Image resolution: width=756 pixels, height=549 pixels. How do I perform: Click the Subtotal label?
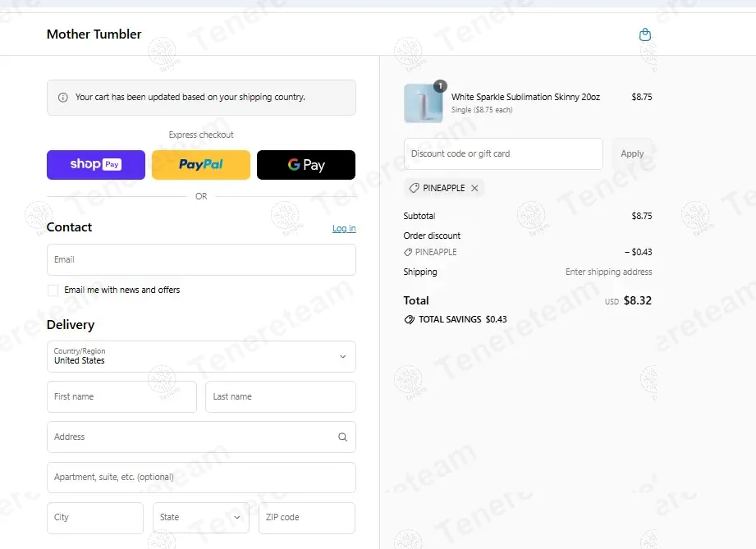click(x=419, y=216)
